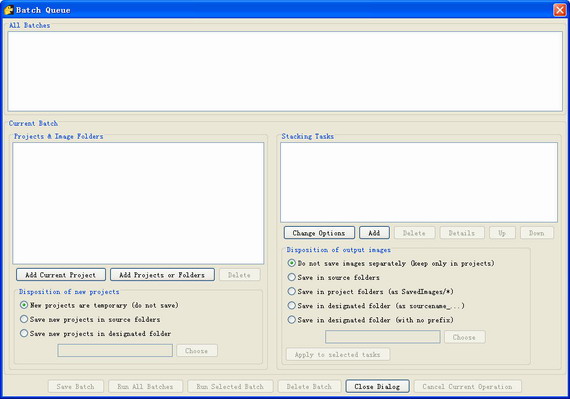Click Apply to selected tasks button
570x399 pixels.
(x=338, y=354)
